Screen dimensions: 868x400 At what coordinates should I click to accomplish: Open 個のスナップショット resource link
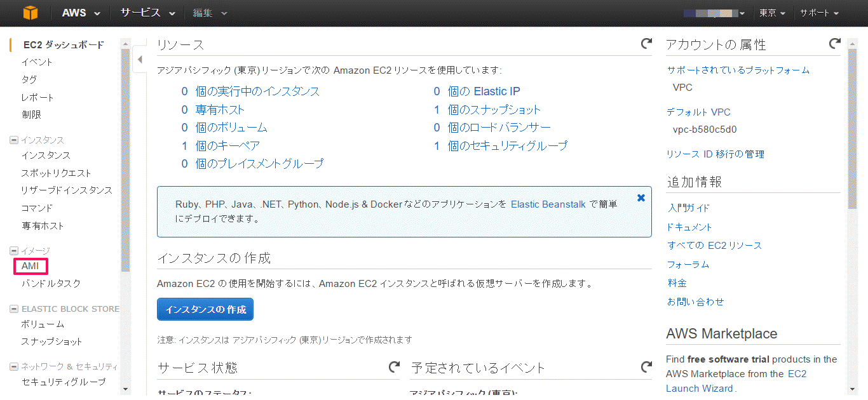pyautogui.click(x=494, y=110)
